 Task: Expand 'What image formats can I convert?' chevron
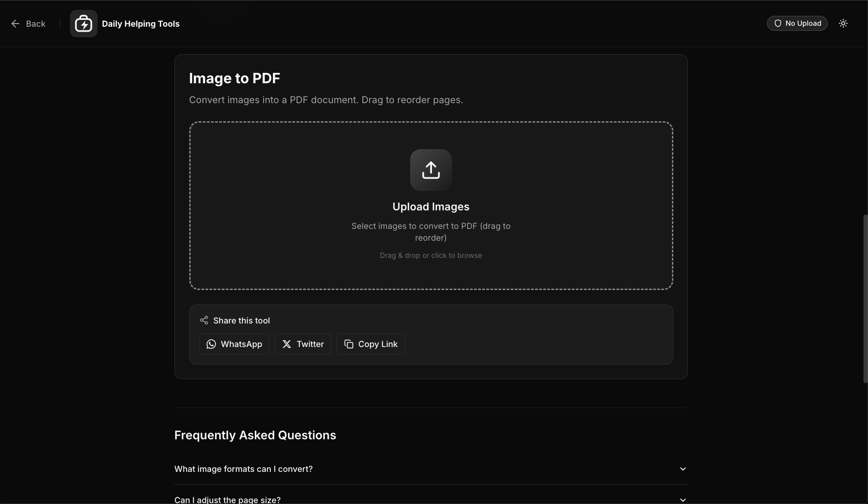pos(683,469)
